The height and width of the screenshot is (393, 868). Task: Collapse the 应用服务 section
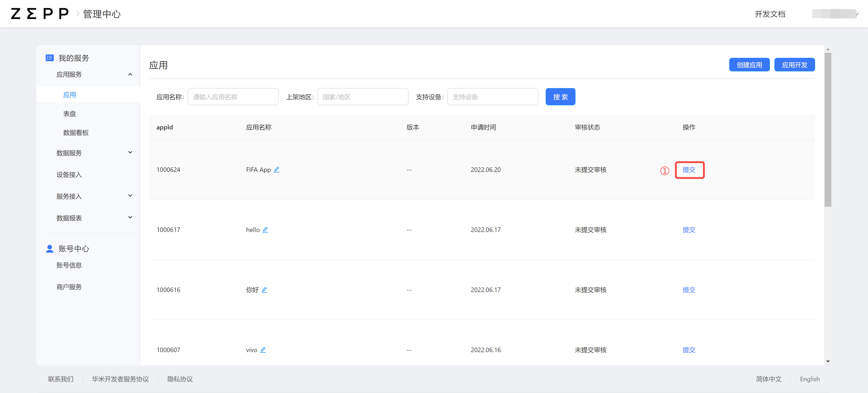click(x=130, y=74)
